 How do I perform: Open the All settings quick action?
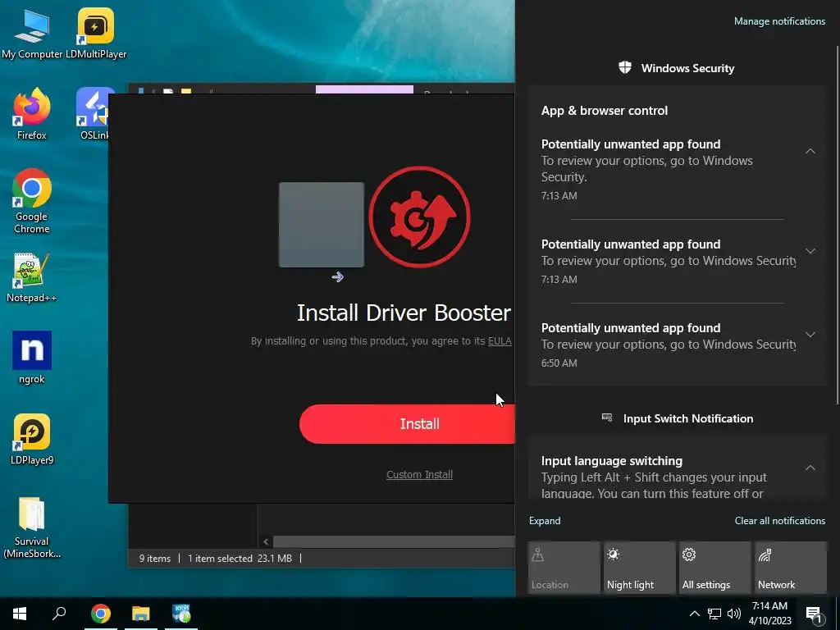point(714,568)
